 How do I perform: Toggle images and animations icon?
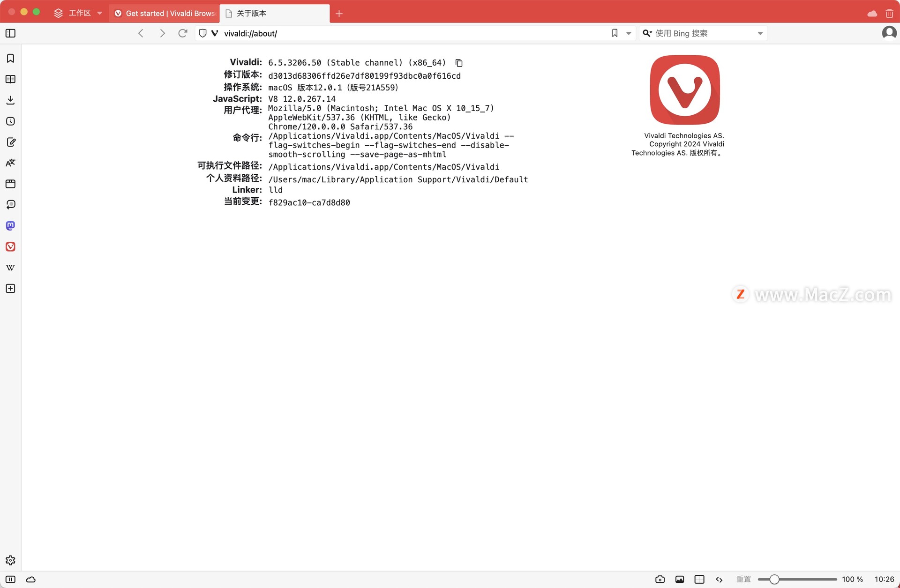coord(680,580)
